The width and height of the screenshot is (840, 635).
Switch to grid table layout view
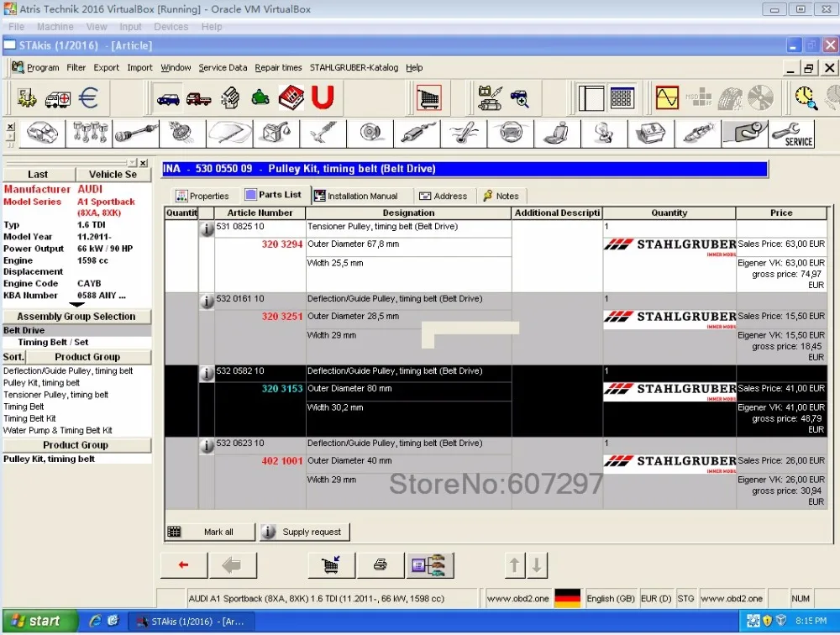(622, 98)
